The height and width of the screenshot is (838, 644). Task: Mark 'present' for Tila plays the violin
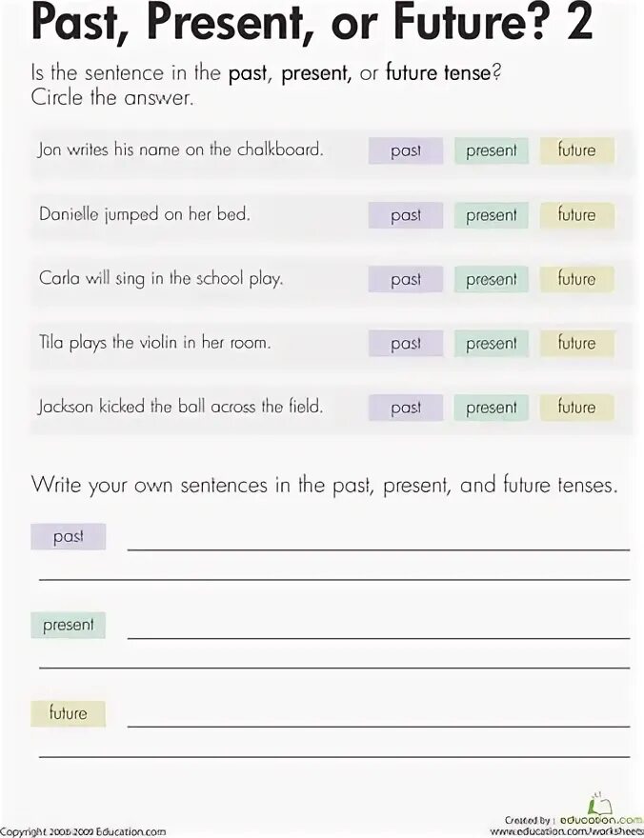(x=491, y=343)
